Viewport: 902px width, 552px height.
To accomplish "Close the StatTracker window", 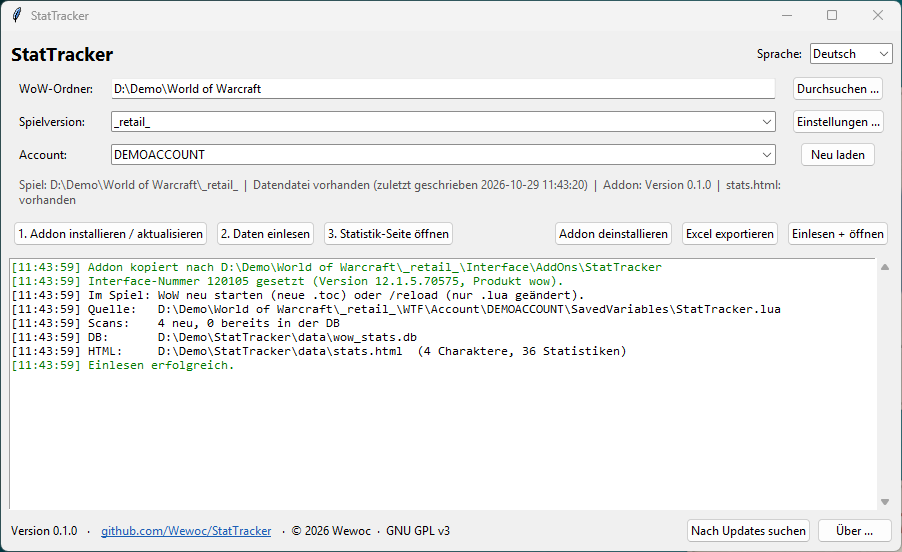I will pos(878,16).
